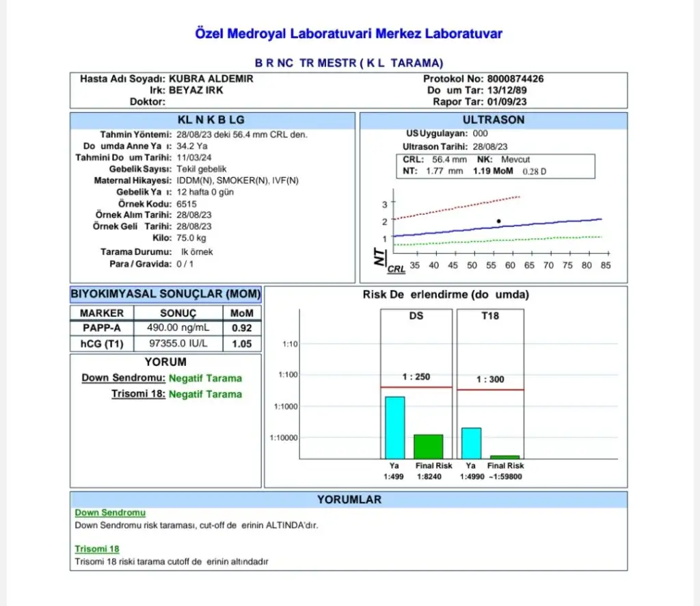
Task: Click the 1 : 250 cutoff label in DS column
Action: tap(416, 377)
